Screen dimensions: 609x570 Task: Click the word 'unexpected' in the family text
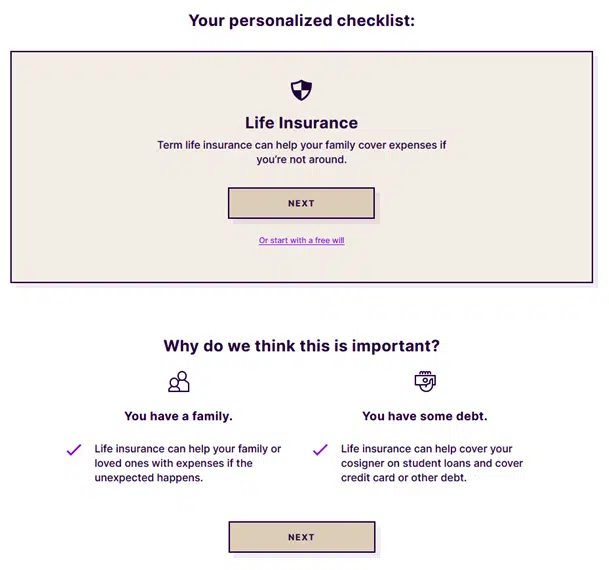point(124,478)
